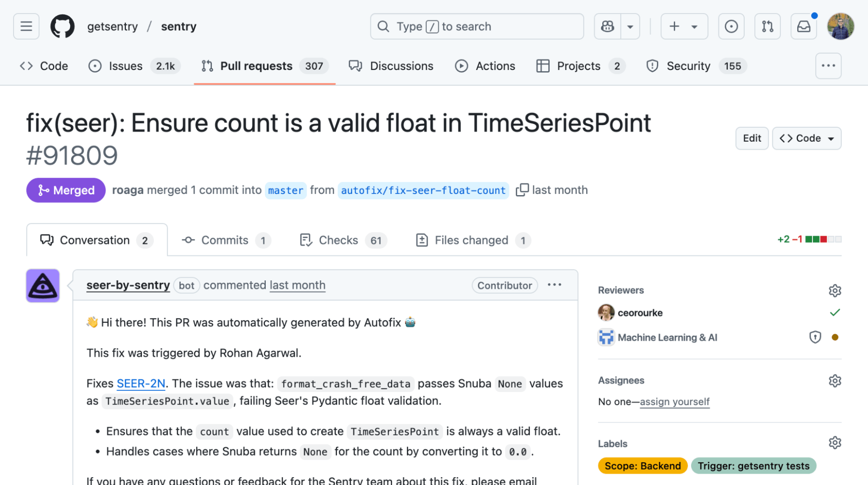This screenshot has height=485, width=868.
Task: Click the search field
Action: (x=477, y=26)
